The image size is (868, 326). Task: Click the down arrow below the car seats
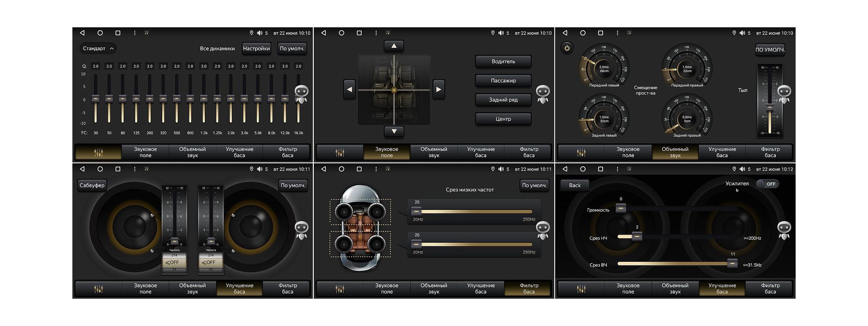pos(394,131)
